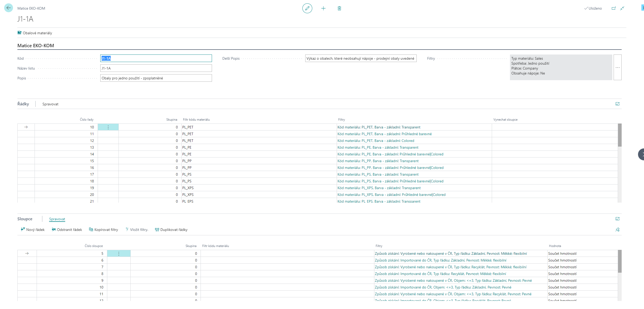Open the Obalové materiály action

pos(35,33)
